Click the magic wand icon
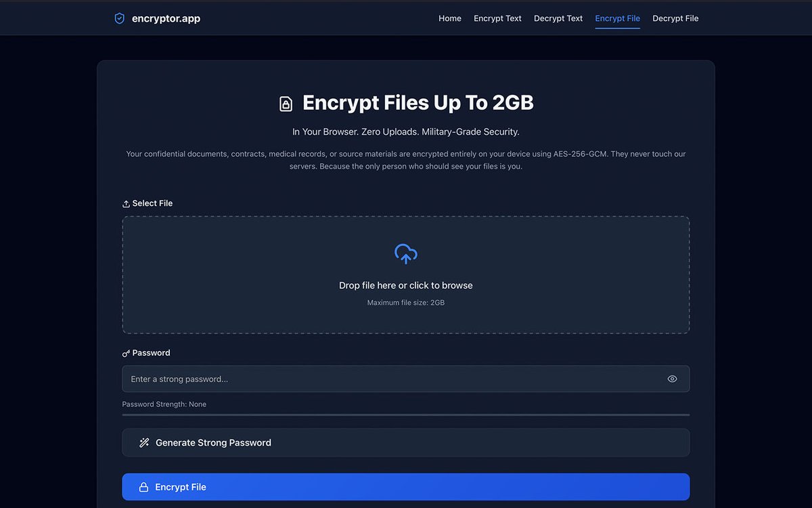Viewport: 812px width, 508px height. (144, 442)
